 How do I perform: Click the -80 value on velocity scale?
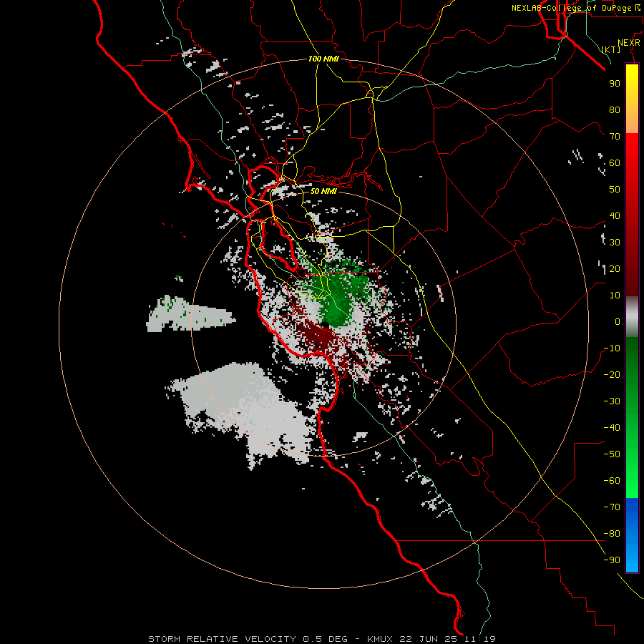612,534
